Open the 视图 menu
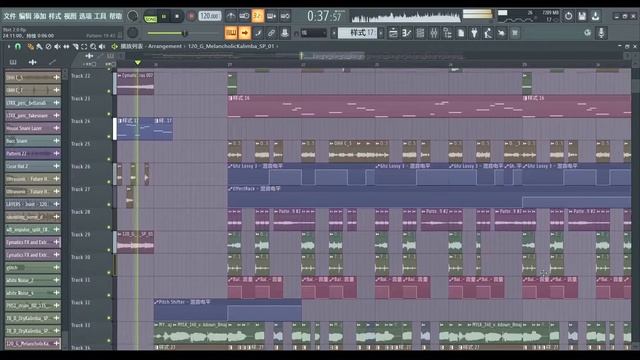Image resolution: width=640 pixels, height=360 pixels. 70,16
